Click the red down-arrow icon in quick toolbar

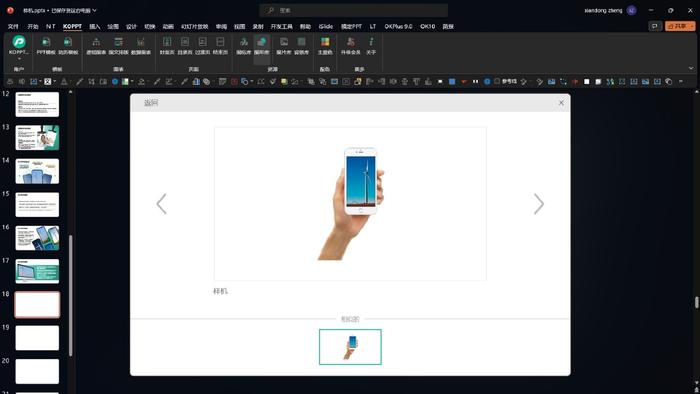464,82
